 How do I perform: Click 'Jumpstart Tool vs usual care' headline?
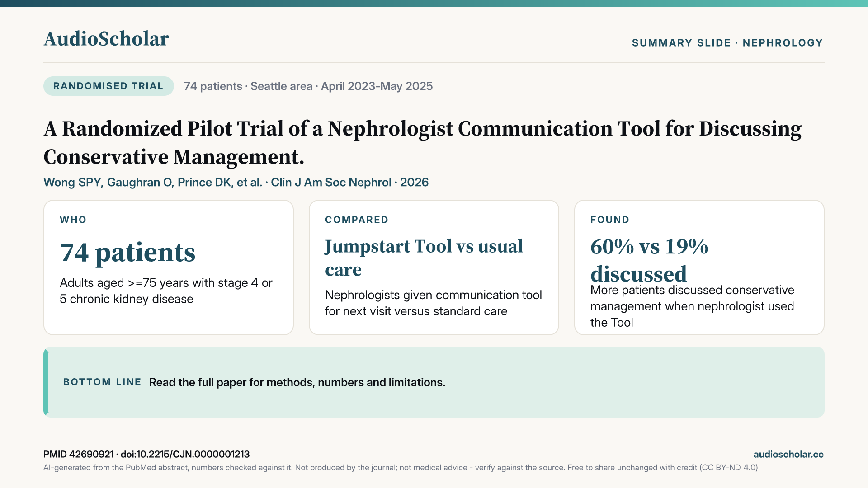(x=424, y=258)
